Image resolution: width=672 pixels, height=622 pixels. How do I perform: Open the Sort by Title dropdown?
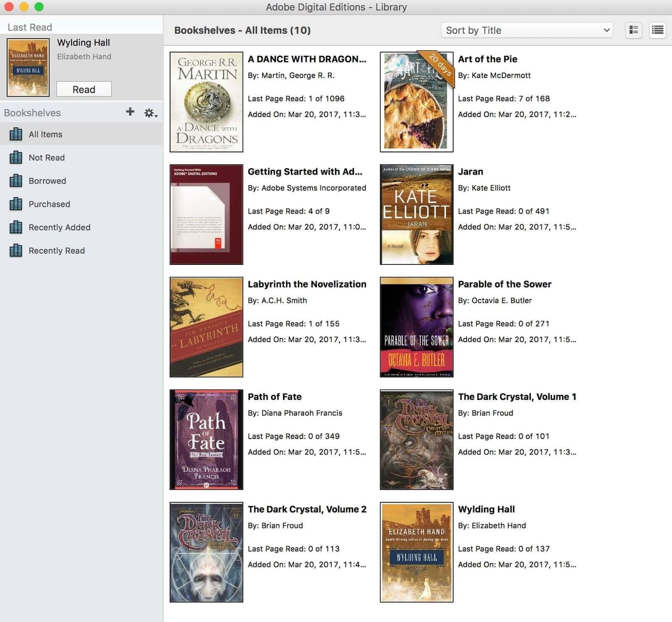tap(527, 30)
